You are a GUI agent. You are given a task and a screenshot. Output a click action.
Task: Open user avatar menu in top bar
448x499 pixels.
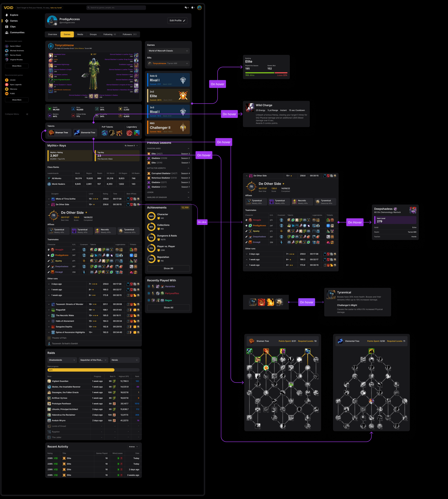click(199, 8)
